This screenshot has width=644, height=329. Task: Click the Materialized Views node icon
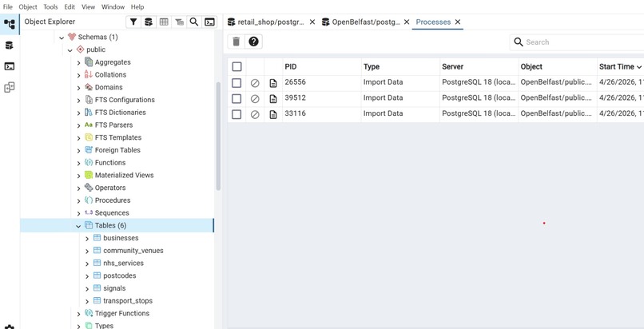click(x=89, y=175)
